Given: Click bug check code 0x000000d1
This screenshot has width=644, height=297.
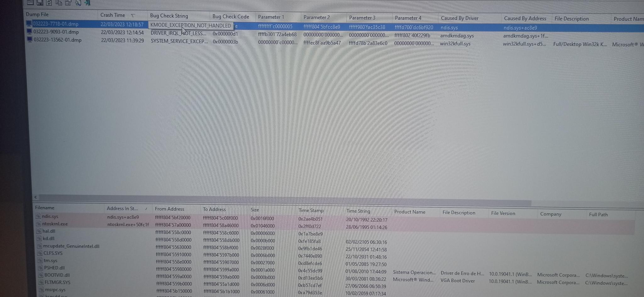Looking at the screenshot, I should [225, 34].
